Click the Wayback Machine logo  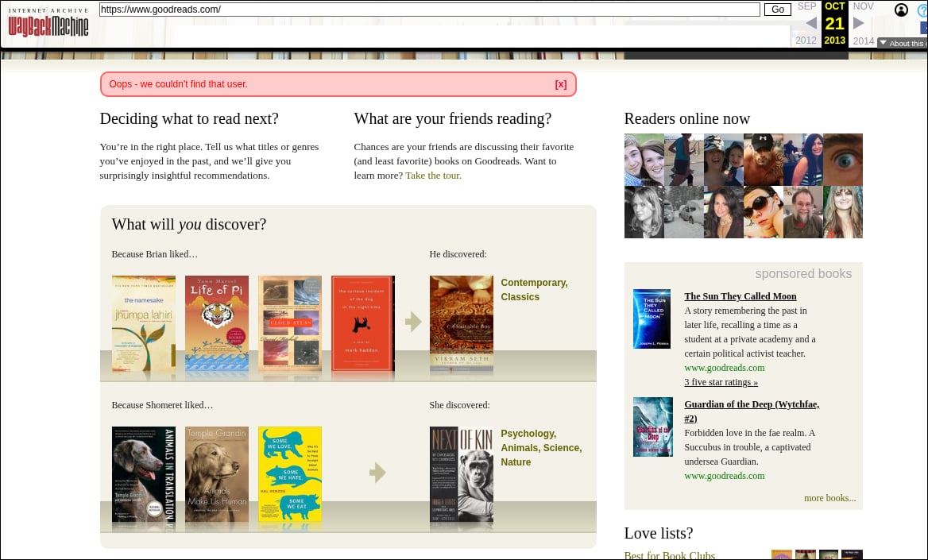tap(48, 22)
